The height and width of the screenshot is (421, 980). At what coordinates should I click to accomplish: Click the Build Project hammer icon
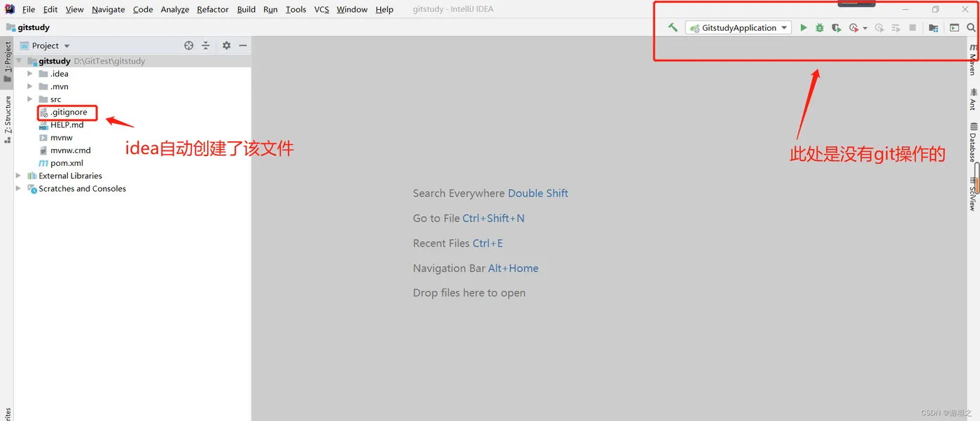click(x=673, y=27)
